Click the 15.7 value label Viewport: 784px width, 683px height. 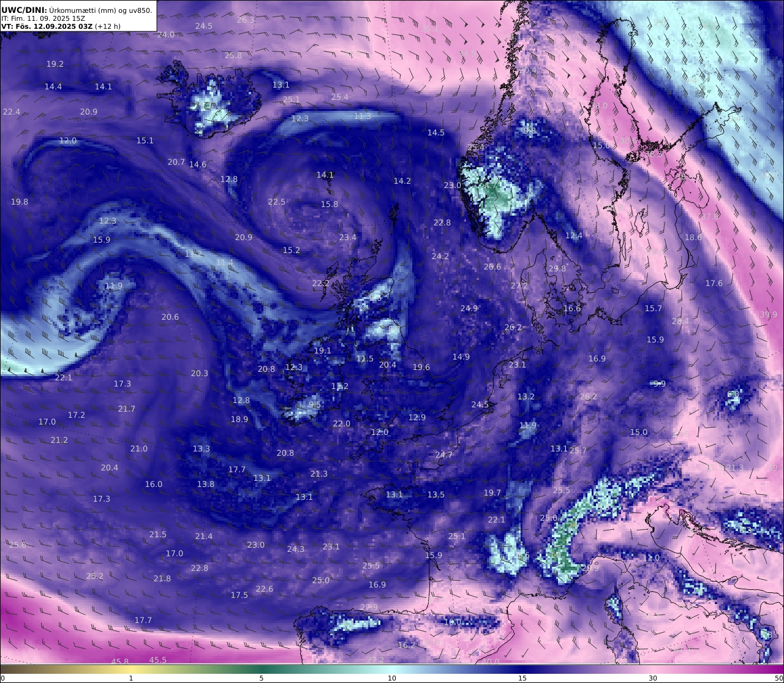pos(654,309)
